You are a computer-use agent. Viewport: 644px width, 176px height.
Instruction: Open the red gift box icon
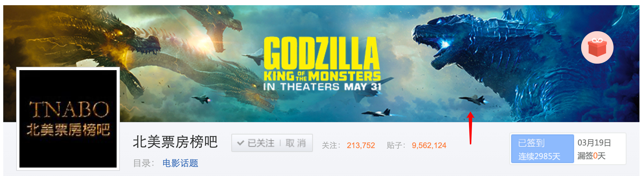point(597,47)
